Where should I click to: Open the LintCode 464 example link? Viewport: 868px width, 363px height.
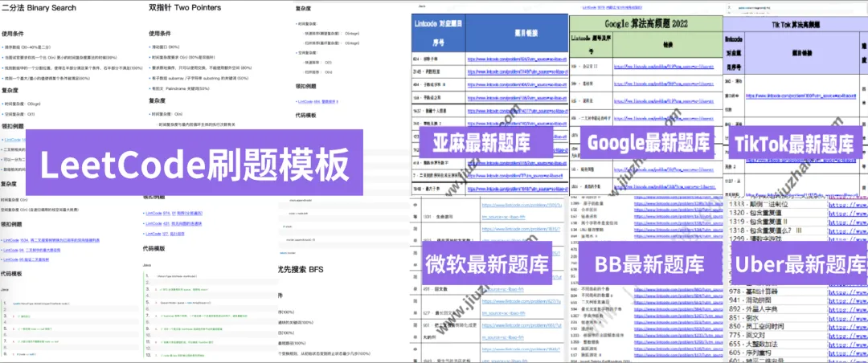pos(317,102)
